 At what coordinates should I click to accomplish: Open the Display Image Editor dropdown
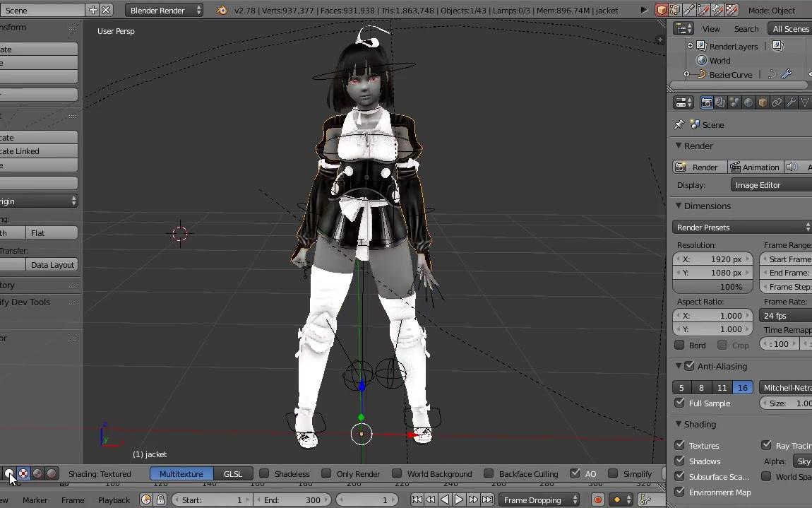[771, 184]
